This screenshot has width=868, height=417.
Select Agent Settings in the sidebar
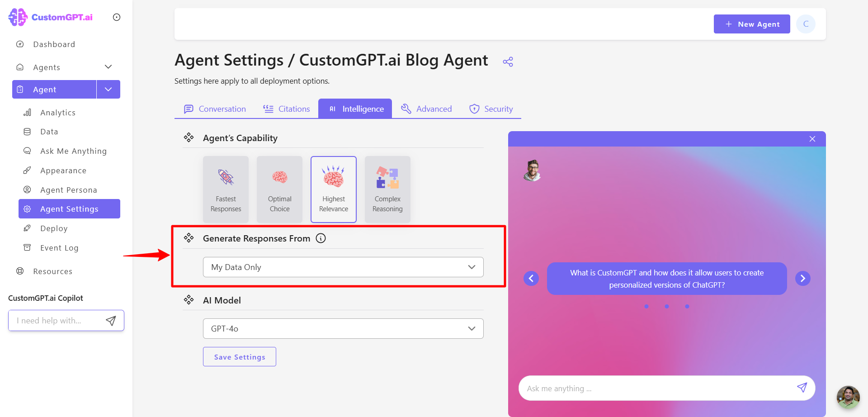point(69,209)
